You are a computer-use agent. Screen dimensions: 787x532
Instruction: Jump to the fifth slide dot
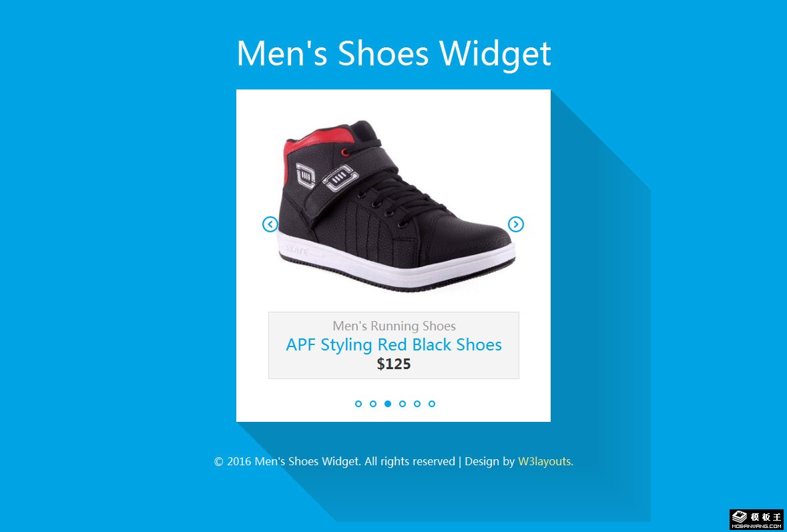tap(417, 404)
